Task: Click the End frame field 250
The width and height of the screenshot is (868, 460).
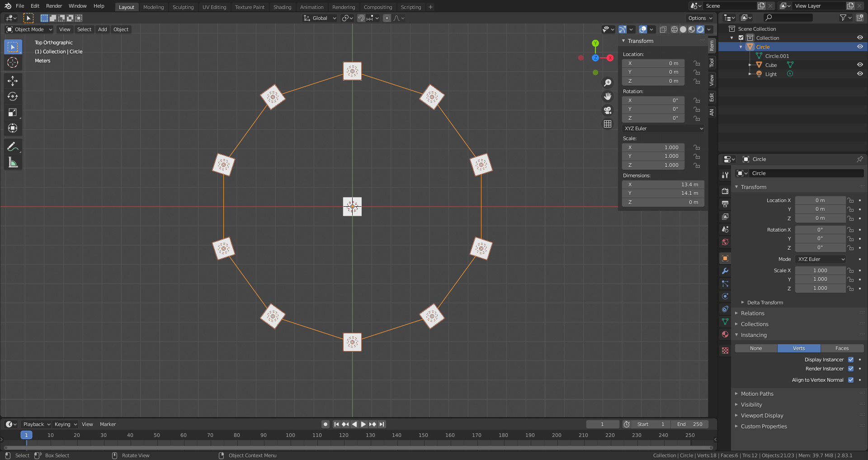Action: click(690, 424)
